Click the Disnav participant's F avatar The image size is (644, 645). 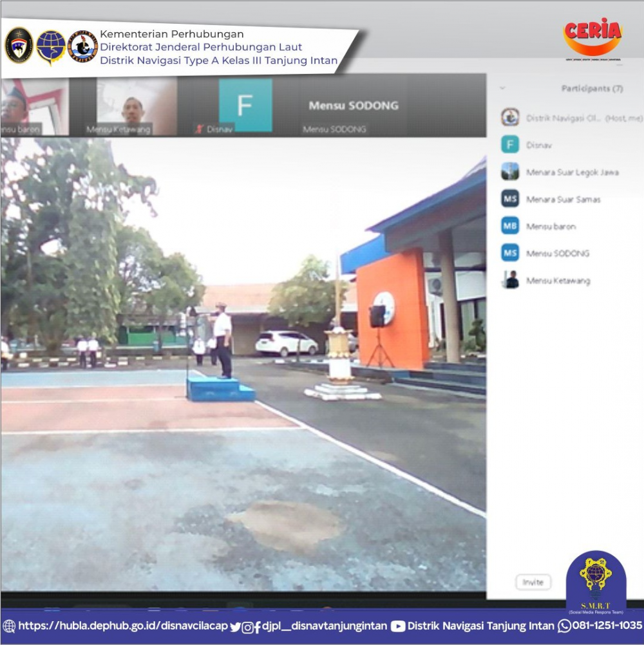pyautogui.click(x=510, y=145)
